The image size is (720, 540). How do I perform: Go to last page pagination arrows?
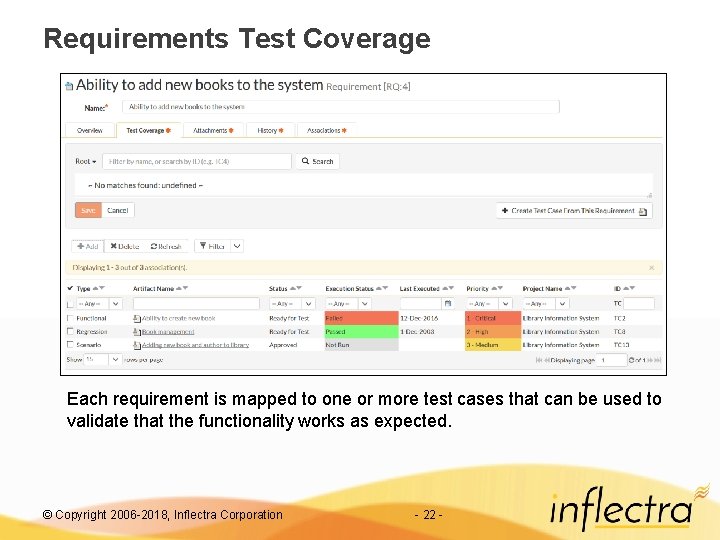click(658, 360)
